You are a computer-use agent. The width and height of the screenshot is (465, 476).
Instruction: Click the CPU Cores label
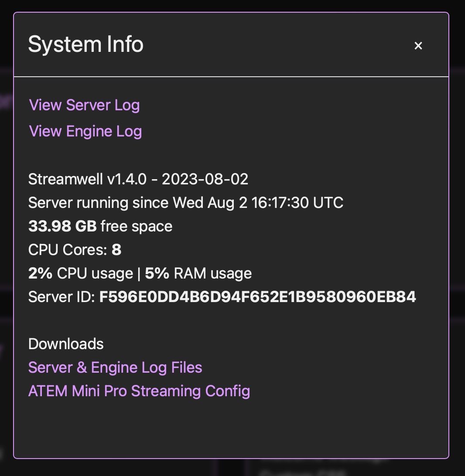pos(68,250)
